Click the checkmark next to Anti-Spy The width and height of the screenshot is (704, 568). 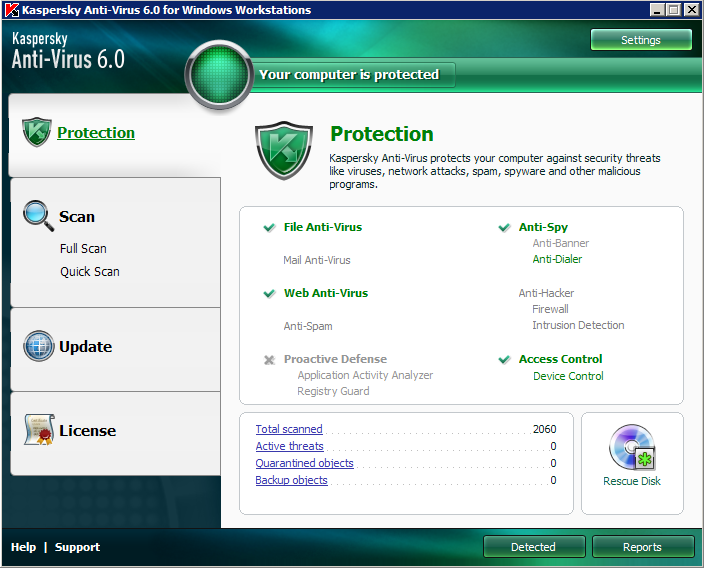click(505, 228)
